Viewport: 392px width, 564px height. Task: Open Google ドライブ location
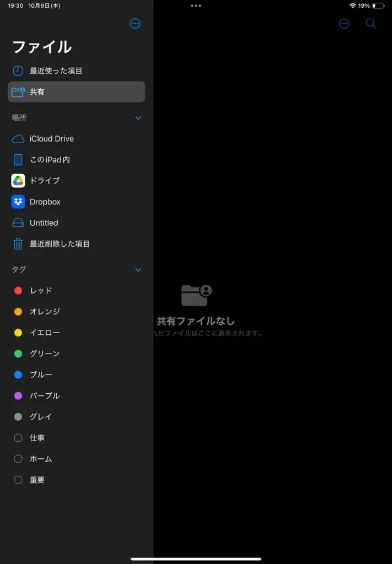tap(44, 181)
